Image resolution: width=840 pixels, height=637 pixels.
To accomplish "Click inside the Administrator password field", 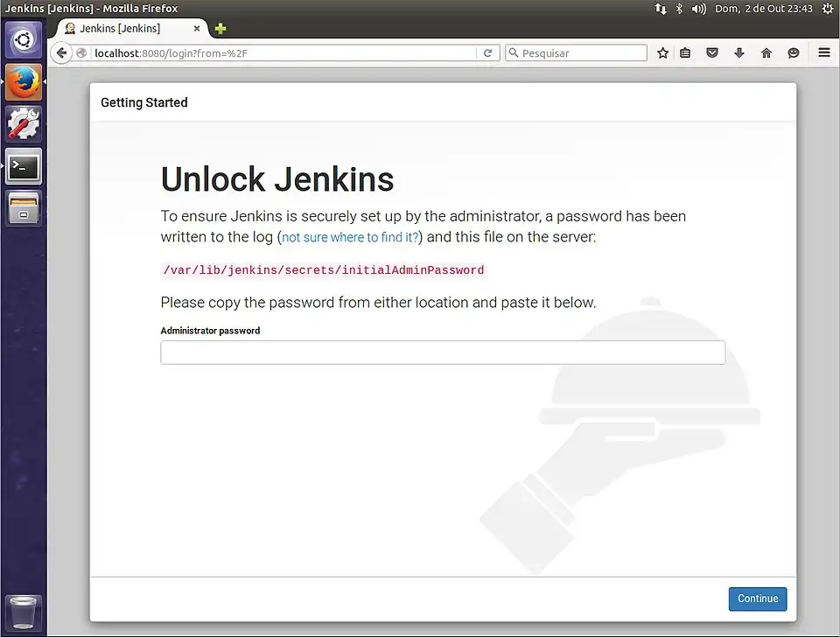I will (442, 352).
